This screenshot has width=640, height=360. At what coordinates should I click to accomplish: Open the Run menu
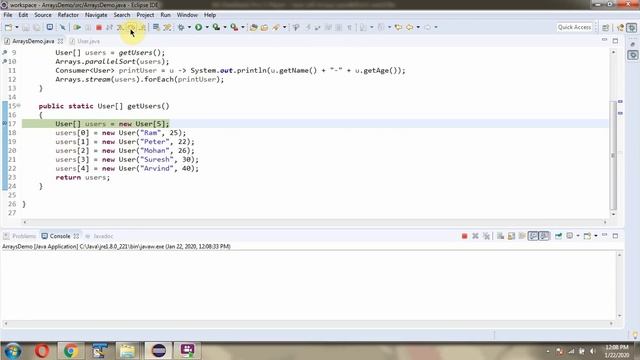pyautogui.click(x=165, y=15)
